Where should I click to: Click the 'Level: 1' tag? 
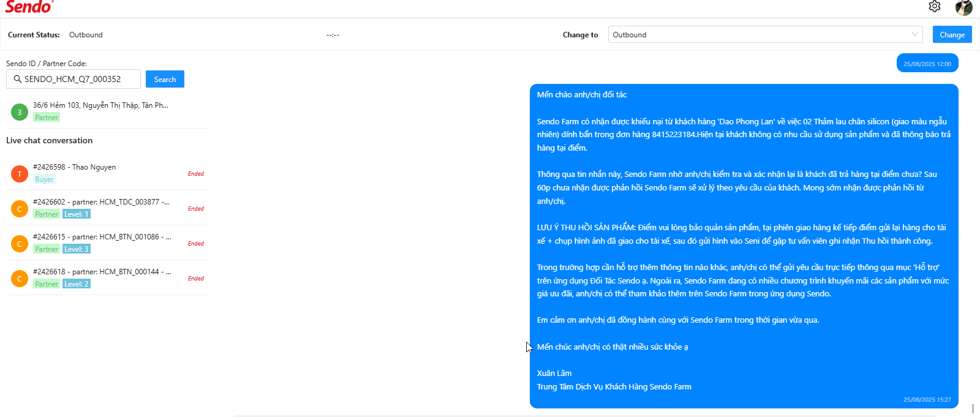77,214
